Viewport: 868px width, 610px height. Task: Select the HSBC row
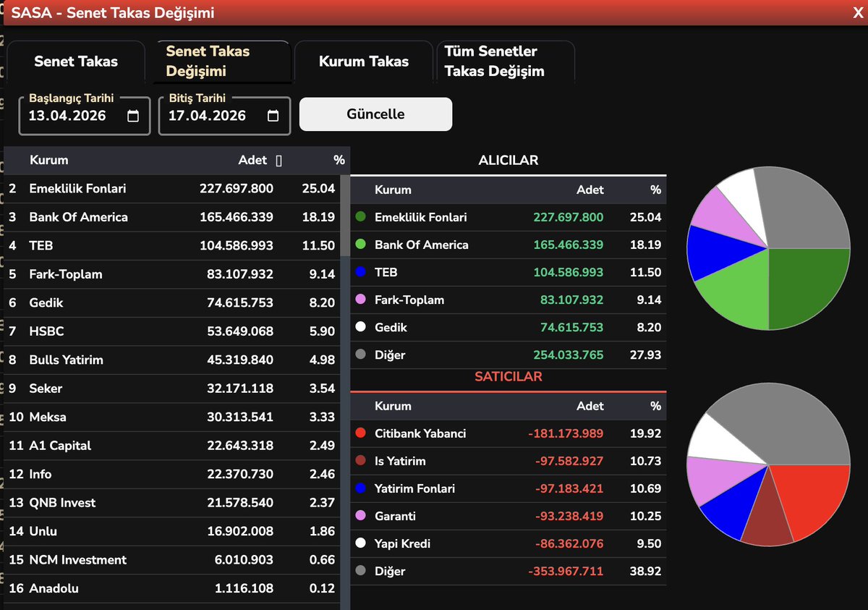pyautogui.click(x=172, y=331)
